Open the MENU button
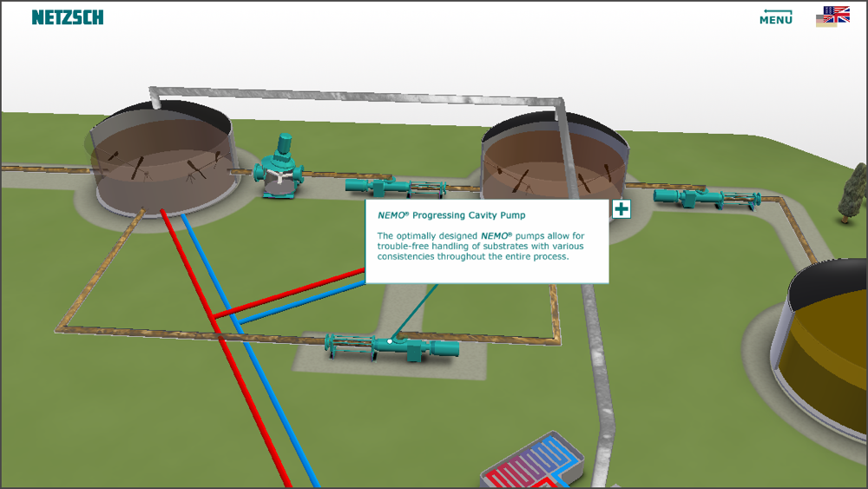The width and height of the screenshot is (868, 489). pos(776,17)
